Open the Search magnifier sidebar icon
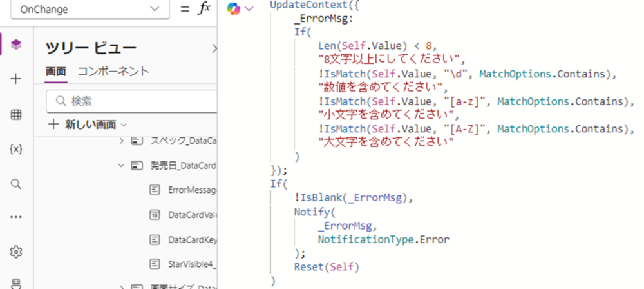Screen dimensions: 644x289 tap(15, 184)
